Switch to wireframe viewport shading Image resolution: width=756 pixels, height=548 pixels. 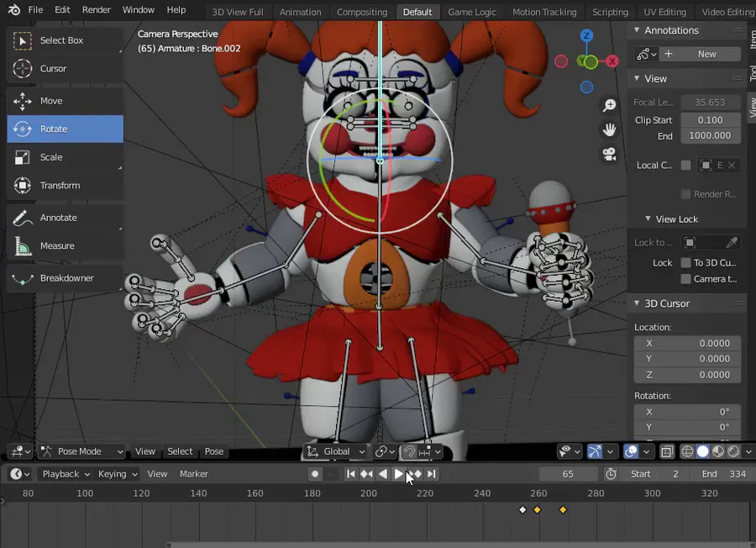click(x=687, y=451)
